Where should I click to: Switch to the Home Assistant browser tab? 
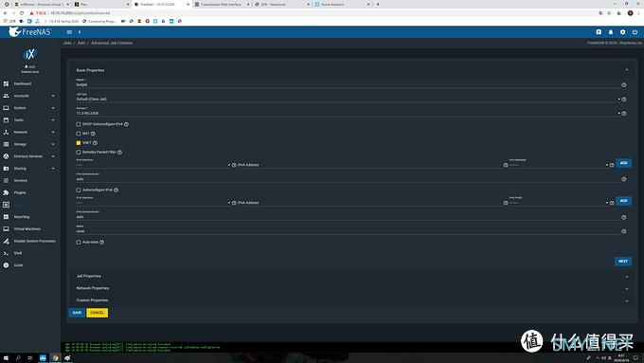(x=342, y=4)
